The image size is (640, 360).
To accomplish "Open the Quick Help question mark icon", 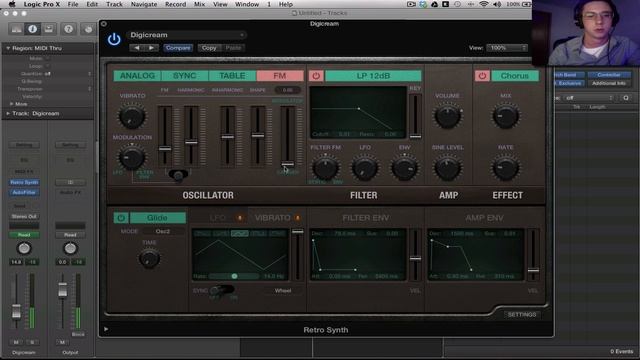I will 69,29.
